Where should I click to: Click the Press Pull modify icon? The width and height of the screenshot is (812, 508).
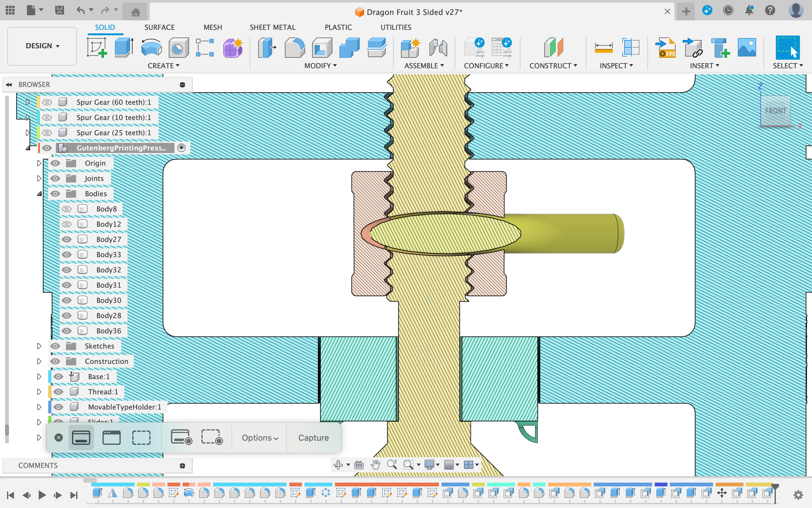coord(267,47)
